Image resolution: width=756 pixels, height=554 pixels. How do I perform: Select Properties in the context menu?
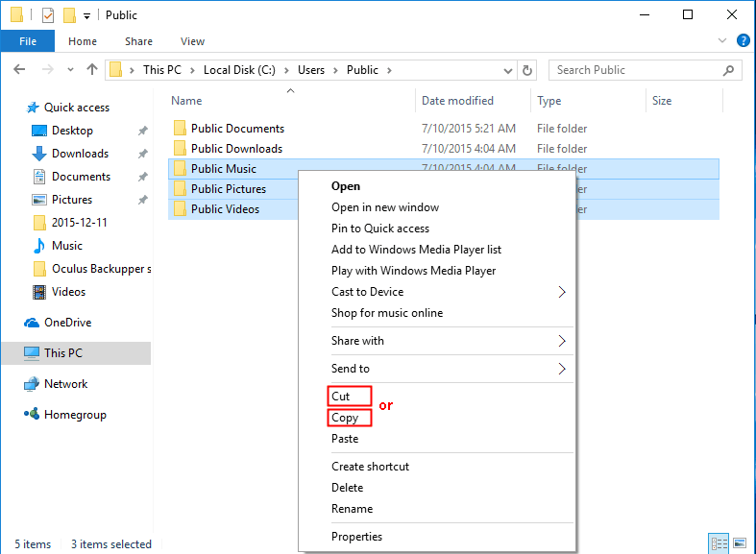pos(356,537)
